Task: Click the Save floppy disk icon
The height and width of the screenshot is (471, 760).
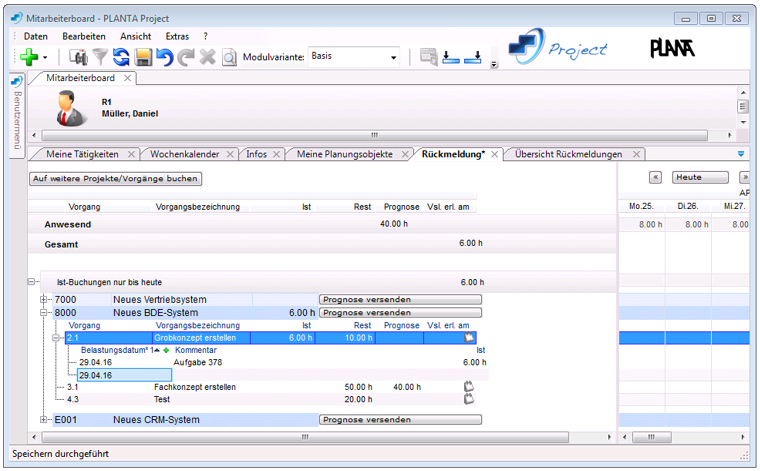Action: tap(143, 57)
